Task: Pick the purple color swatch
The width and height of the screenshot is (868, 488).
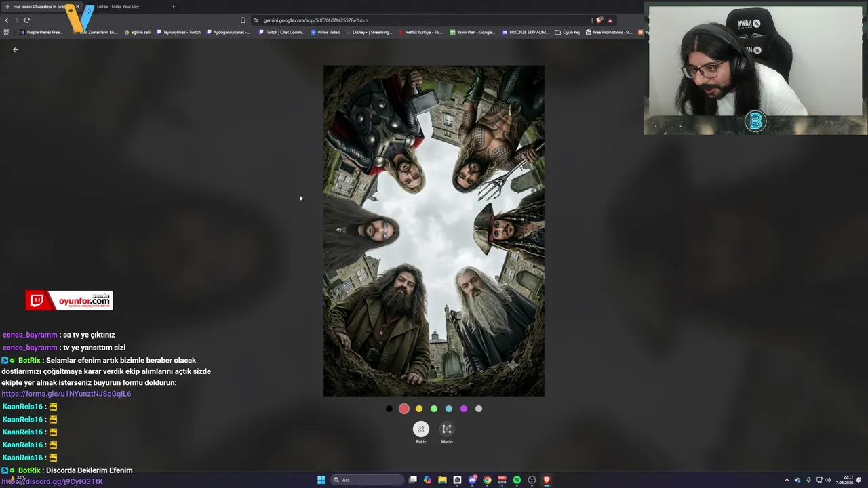Action: pos(464,409)
